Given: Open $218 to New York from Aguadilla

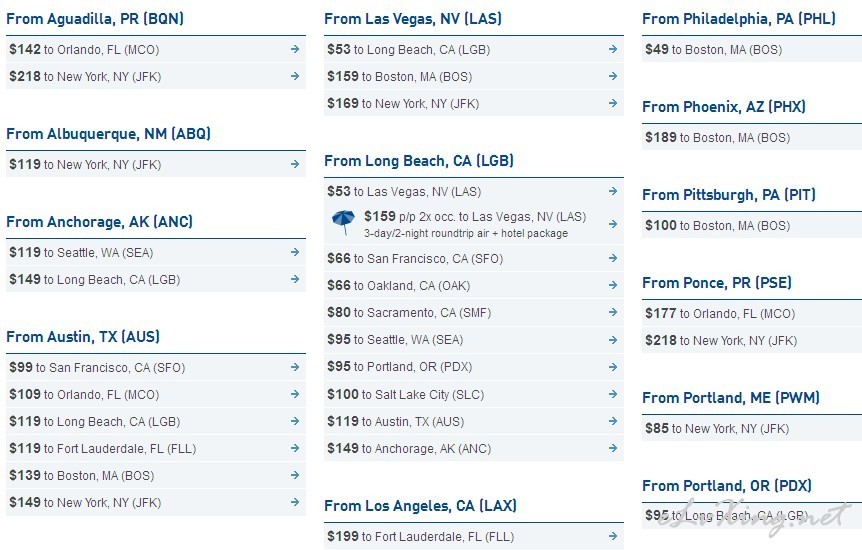Looking at the screenshot, I should pos(156,76).
